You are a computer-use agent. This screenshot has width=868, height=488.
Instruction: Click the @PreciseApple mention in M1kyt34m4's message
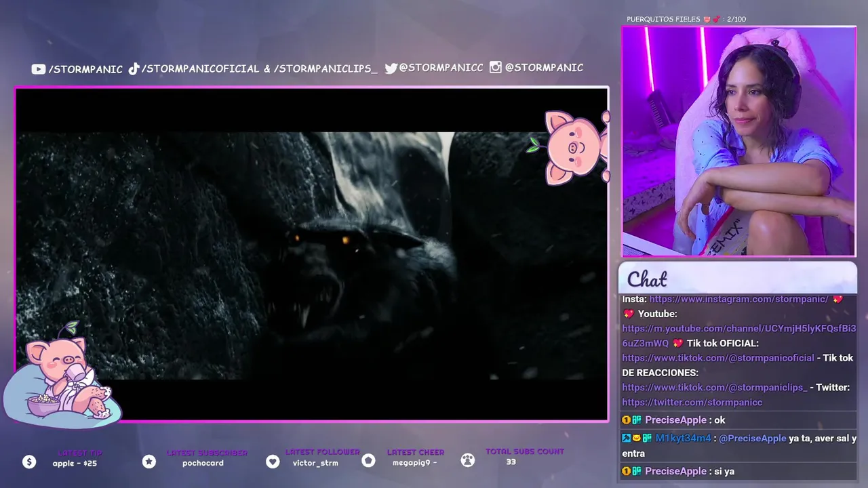coord(753,439)
